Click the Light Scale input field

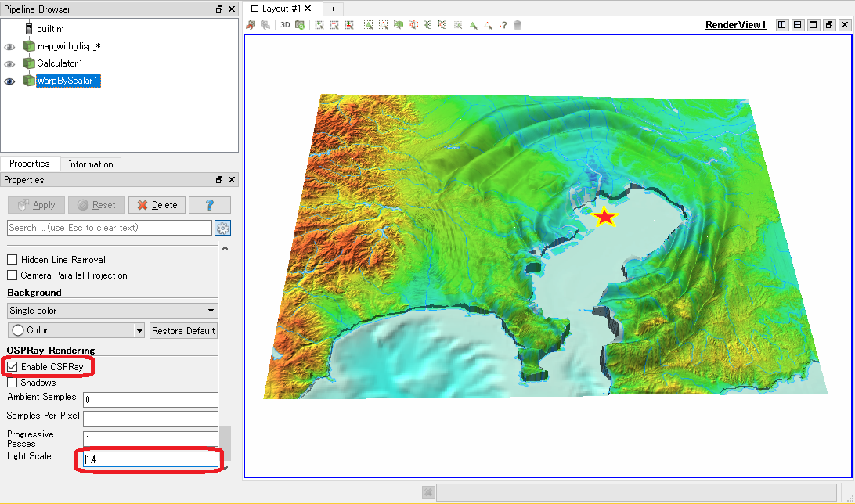(151, 459)
